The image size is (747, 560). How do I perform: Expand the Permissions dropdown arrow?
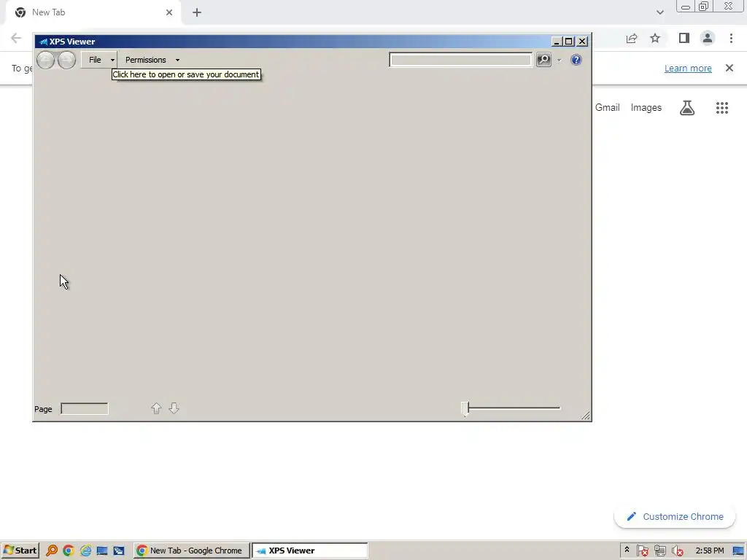177,60
